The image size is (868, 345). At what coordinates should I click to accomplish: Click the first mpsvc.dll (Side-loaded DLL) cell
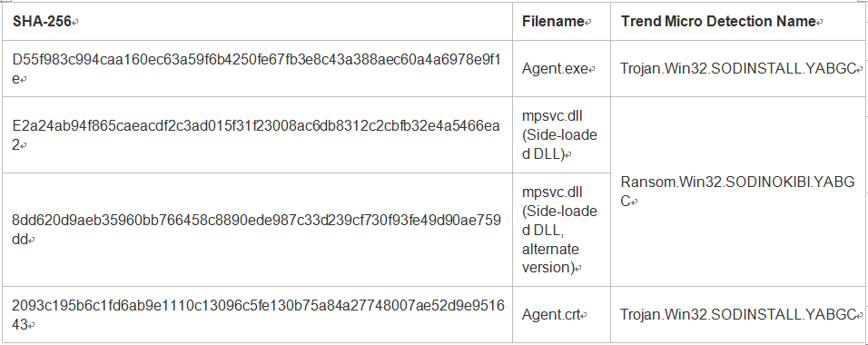[561, 135]
